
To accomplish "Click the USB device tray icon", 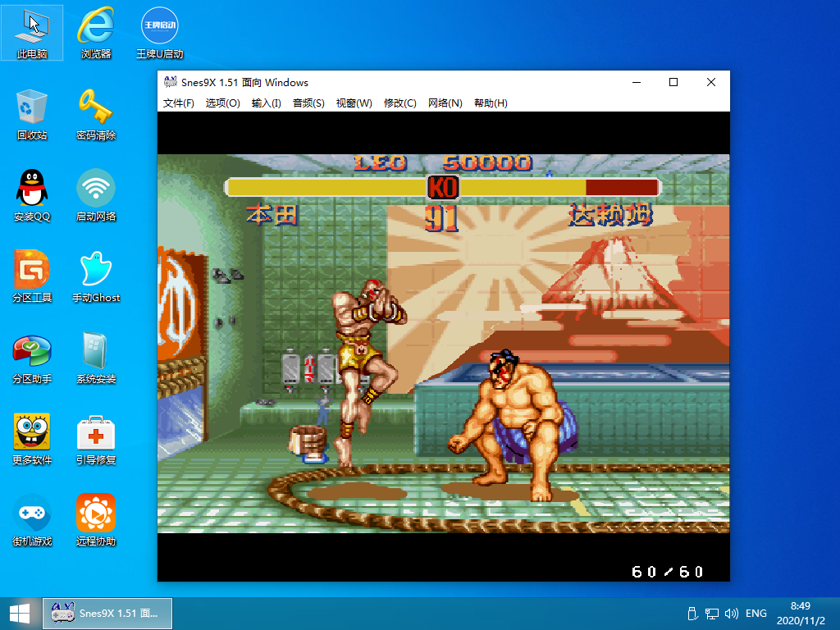I will tap(692, 614).
